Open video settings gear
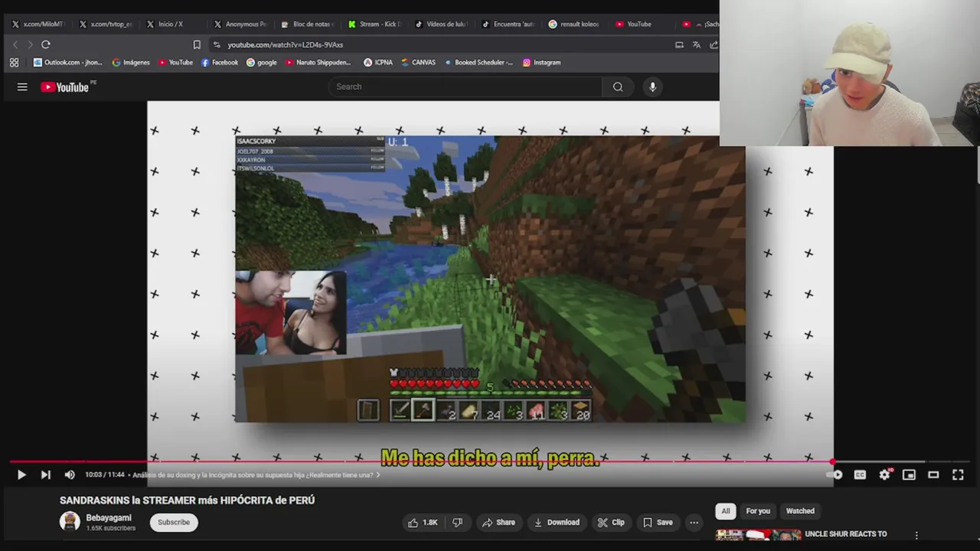Screen dimensions: 980x551 click(x=885, y=475)
